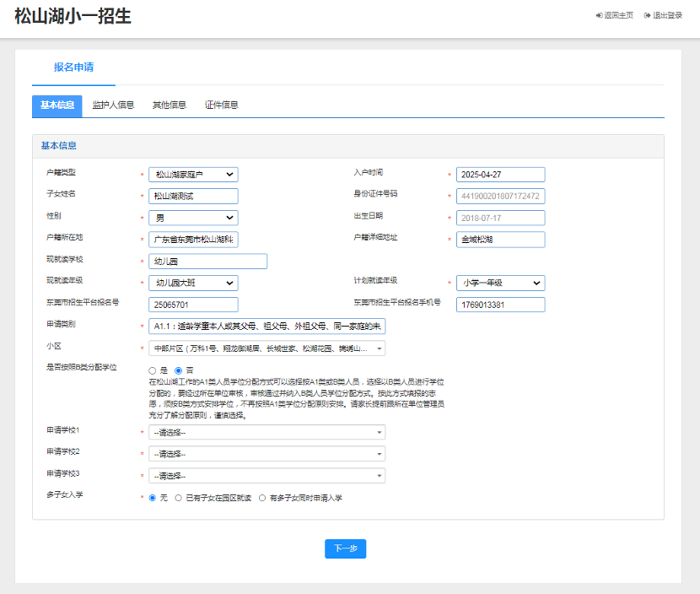Click 退出登录 logout icon link
The image size is (700, 594).
coord(647,15)
